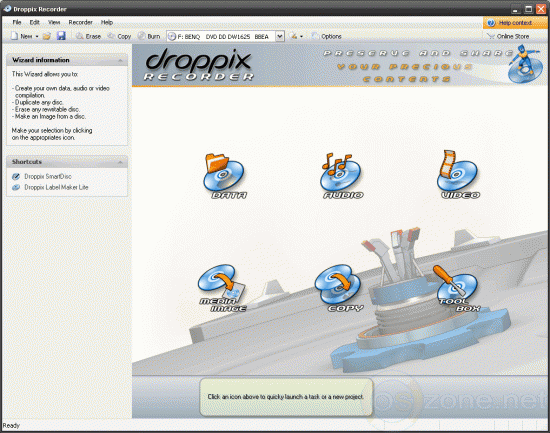Image resolution: width=550 pixels, height=433 pixels.
Task: Click the Copy toolbar button
Action: click(x=119, y=36)
